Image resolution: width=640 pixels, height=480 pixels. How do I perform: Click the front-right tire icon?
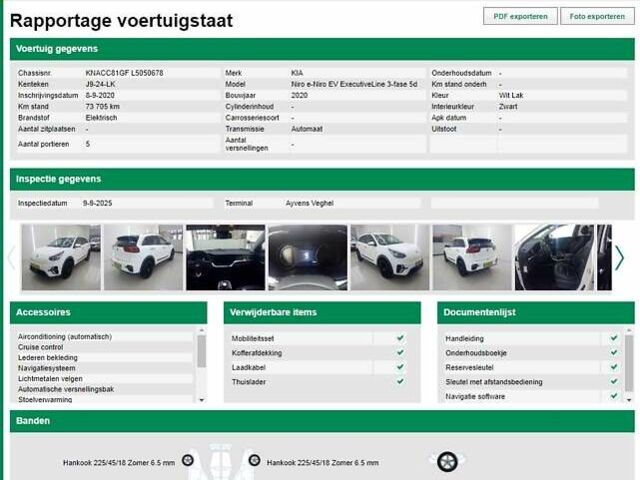point(254,461)
